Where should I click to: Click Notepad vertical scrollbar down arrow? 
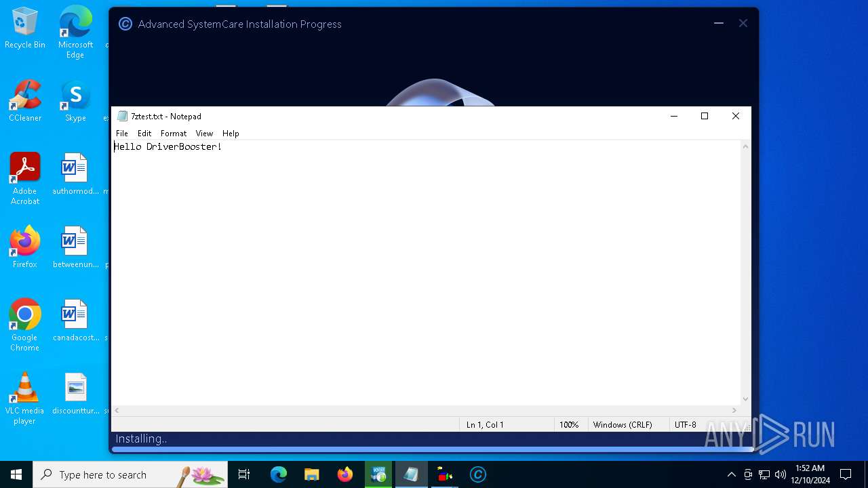[x=745, y=399]
